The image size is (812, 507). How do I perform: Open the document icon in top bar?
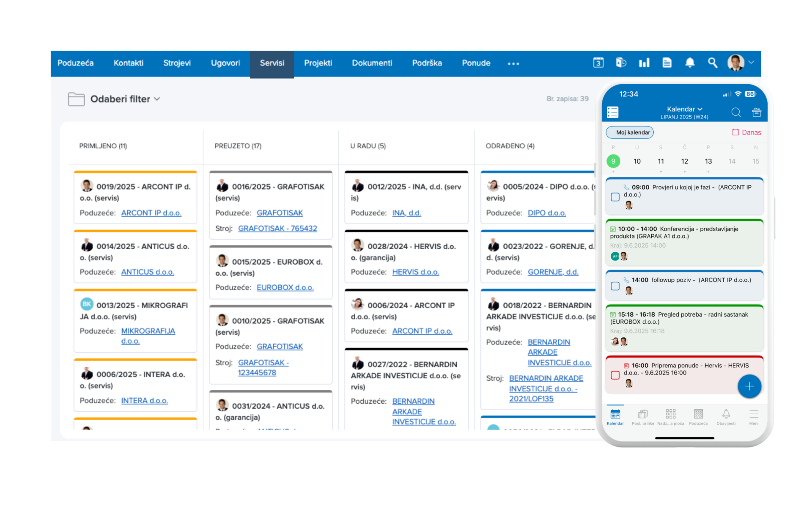pos(667,63)
